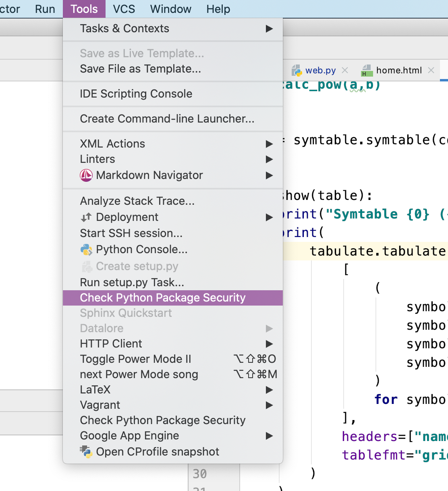Click the Deployment submenu arrow
The height and width of the screenshot is (491, 448).
pos(269,217)
